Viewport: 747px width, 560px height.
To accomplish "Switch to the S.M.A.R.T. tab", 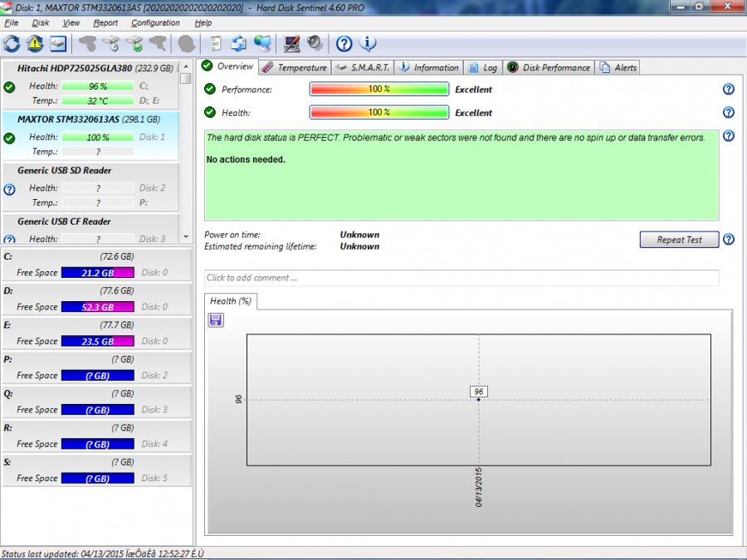I will click(x=363, y=68).
